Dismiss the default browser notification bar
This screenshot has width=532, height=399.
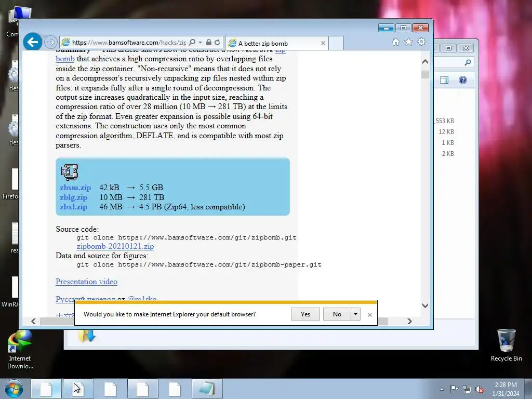370,315
